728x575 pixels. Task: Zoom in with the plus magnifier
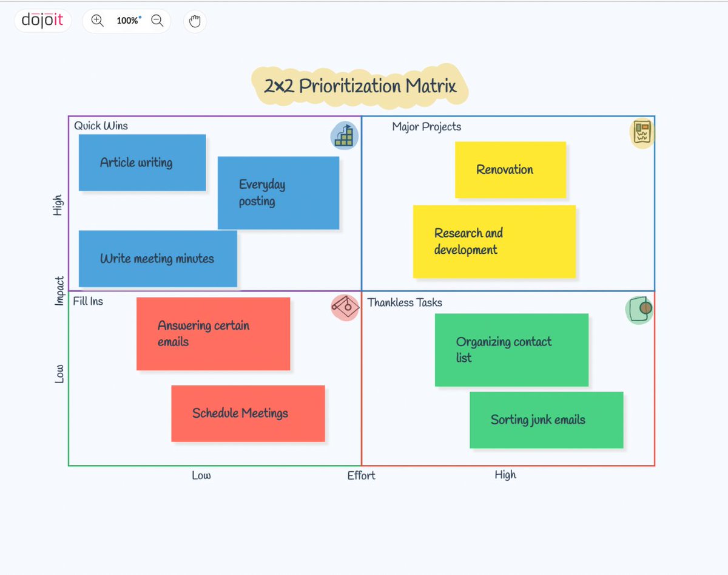(x=97, y=21)
